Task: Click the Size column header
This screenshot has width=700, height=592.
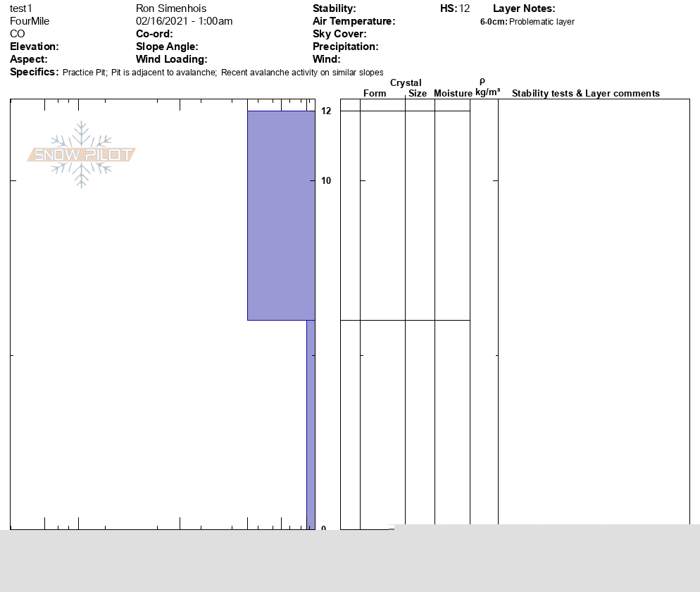Action: click(x=418, y=93)
